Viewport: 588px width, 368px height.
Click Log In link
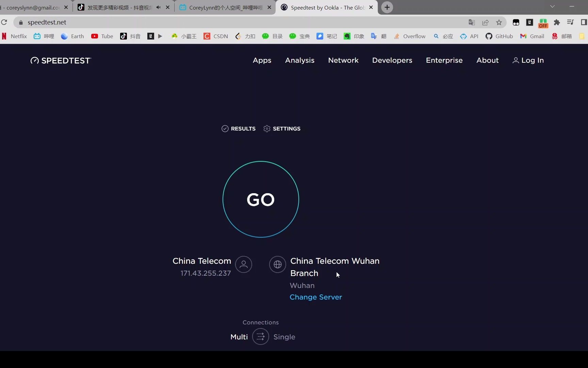click(528, 60)
